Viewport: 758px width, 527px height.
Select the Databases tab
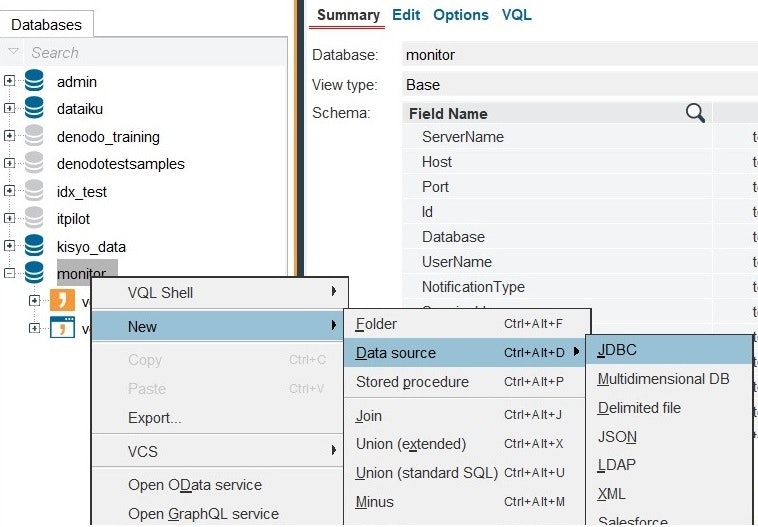click(46, 25)
